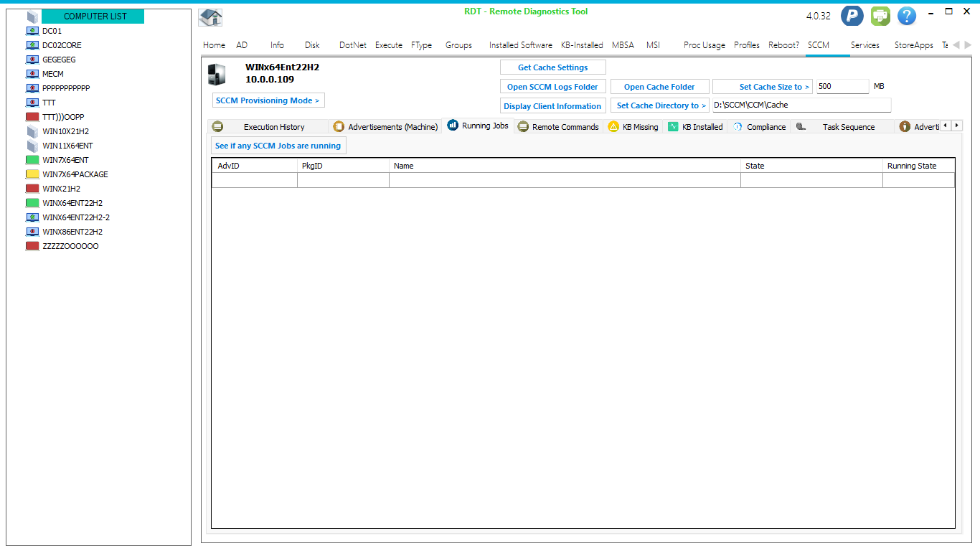The width and height of the screenshot is (980, 551).
Task: Click the green printer icon
Action: click(880, 16)
